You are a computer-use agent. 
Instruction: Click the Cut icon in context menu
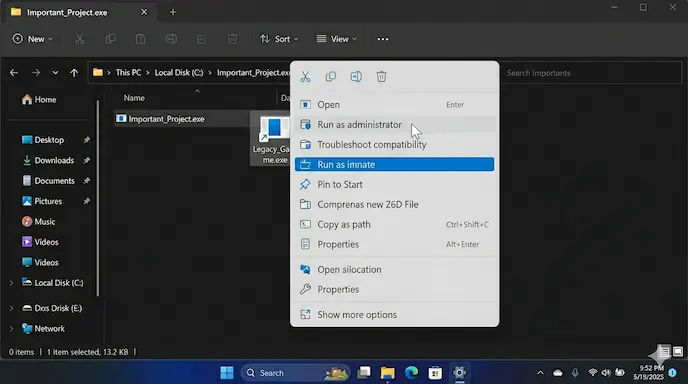(305, 77)
